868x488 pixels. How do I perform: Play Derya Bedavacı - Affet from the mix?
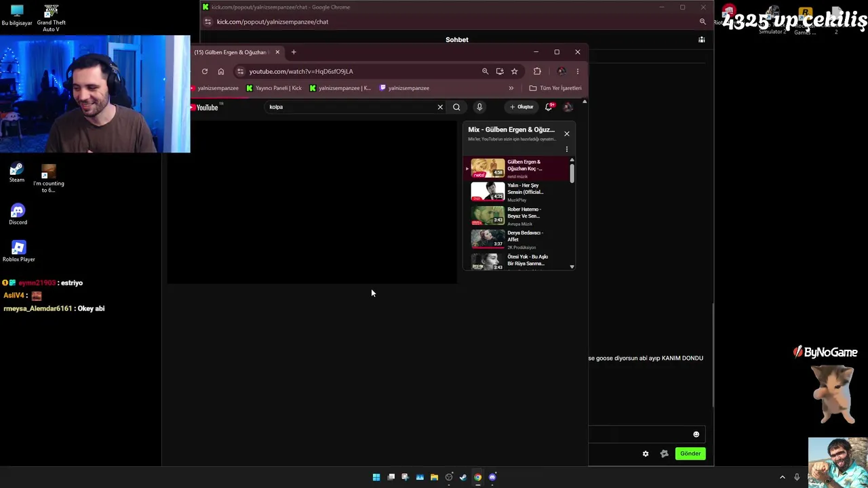point(515,239)
